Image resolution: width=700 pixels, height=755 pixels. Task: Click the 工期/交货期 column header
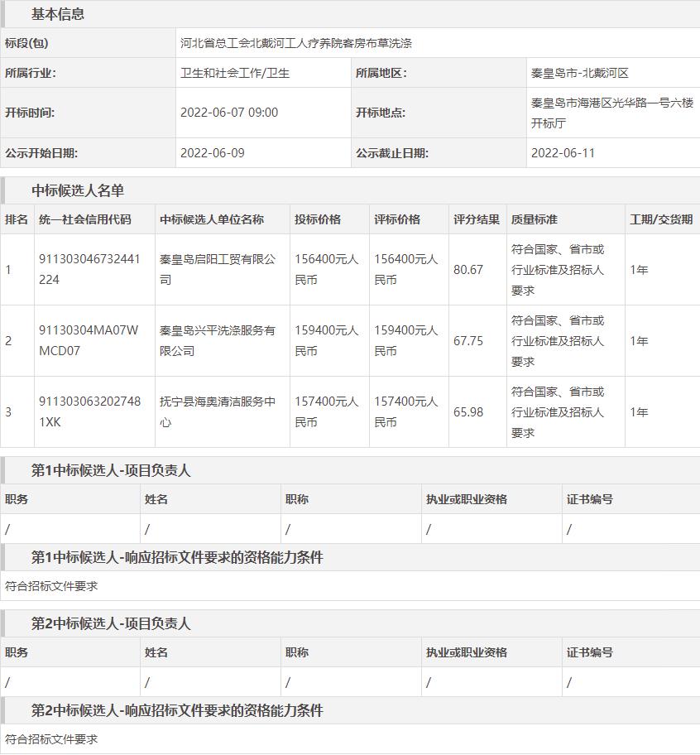tap(661, 219)
